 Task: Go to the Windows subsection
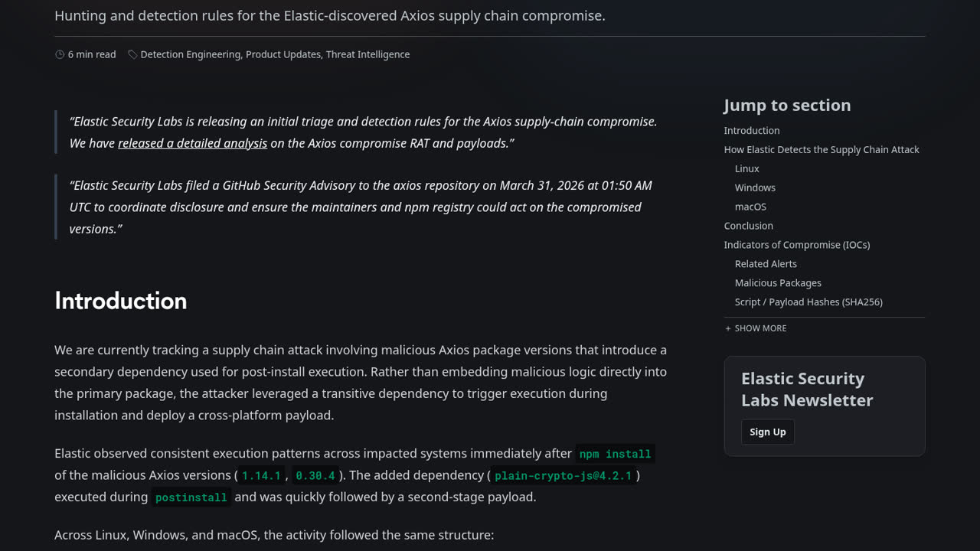tap(755, 187)
